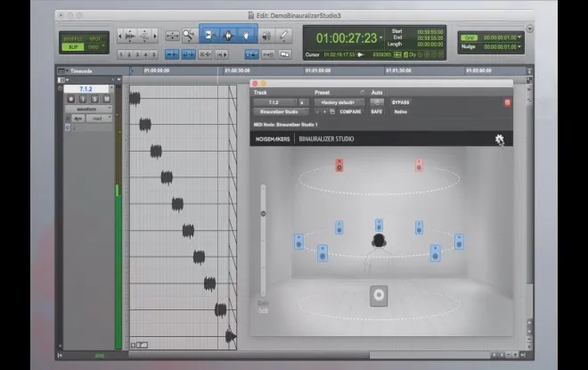Recall zoom preset 3

[137, 54]
